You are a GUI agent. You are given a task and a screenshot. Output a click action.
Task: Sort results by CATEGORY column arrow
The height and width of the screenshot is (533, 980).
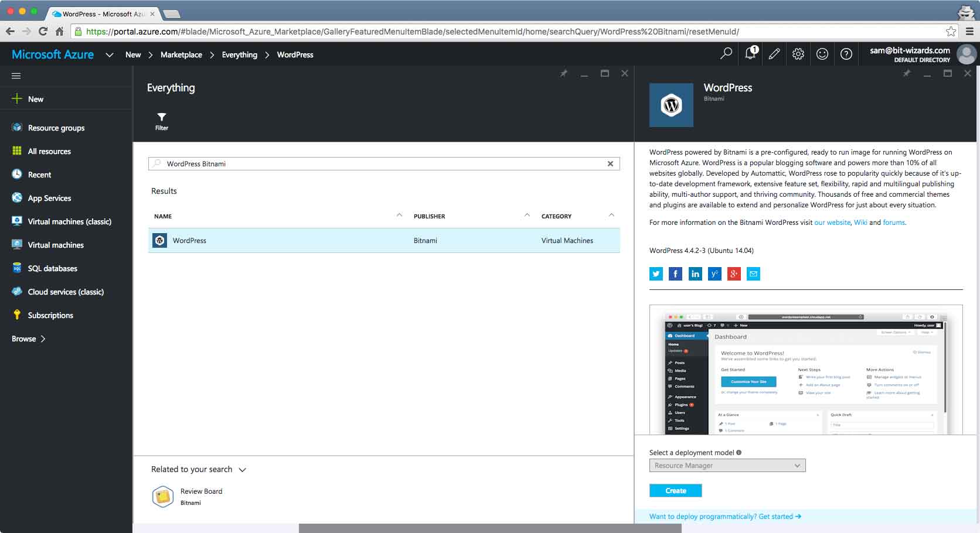(611, 216)
